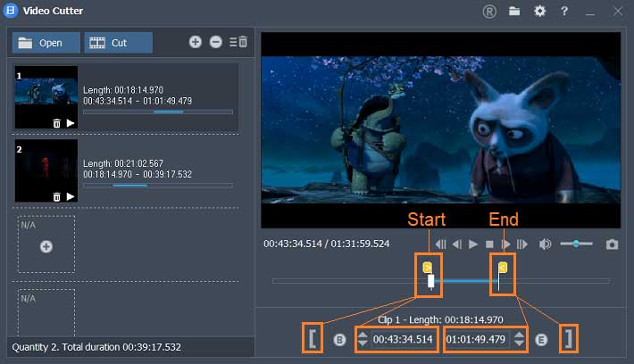The width and height of the screenshot is (634, 364).
Task: Click the Video Cutter app logo
Action: click(x=11, y=11)
